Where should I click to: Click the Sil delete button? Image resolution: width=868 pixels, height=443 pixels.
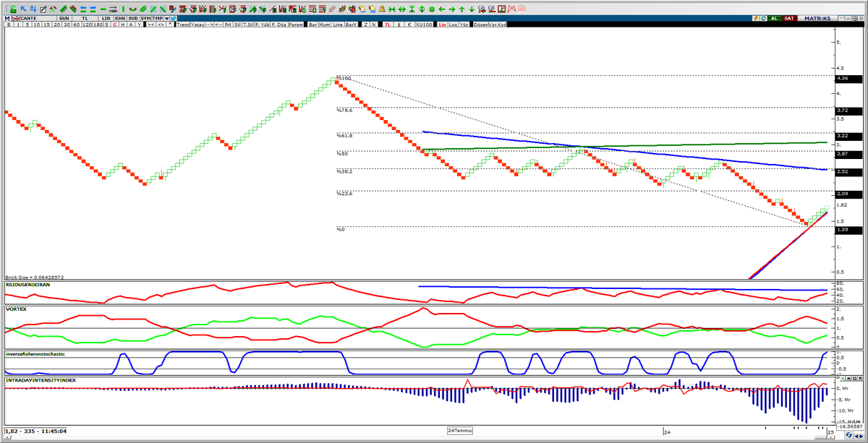237,25
